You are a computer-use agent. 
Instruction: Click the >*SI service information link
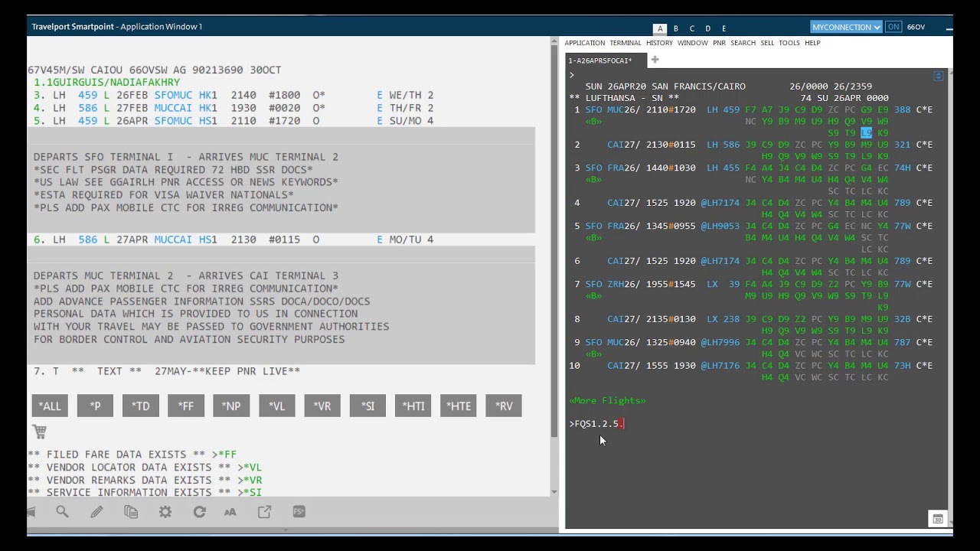(x=250, y=493)
